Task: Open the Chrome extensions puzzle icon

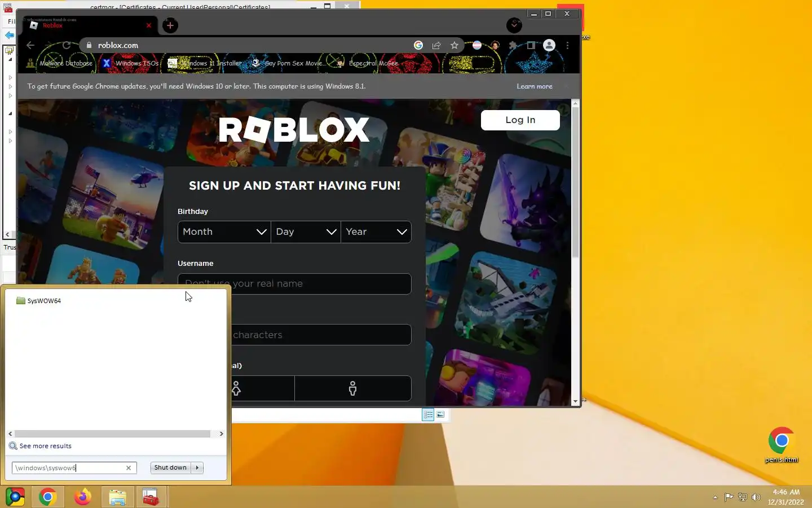Action: pos(513,45)
